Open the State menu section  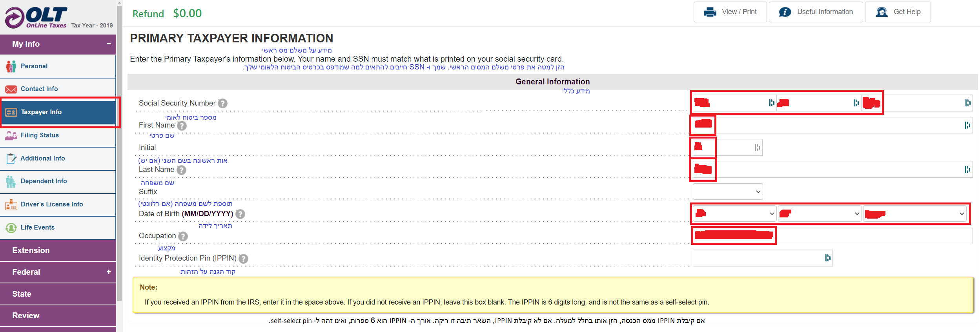tap(58, 294)
